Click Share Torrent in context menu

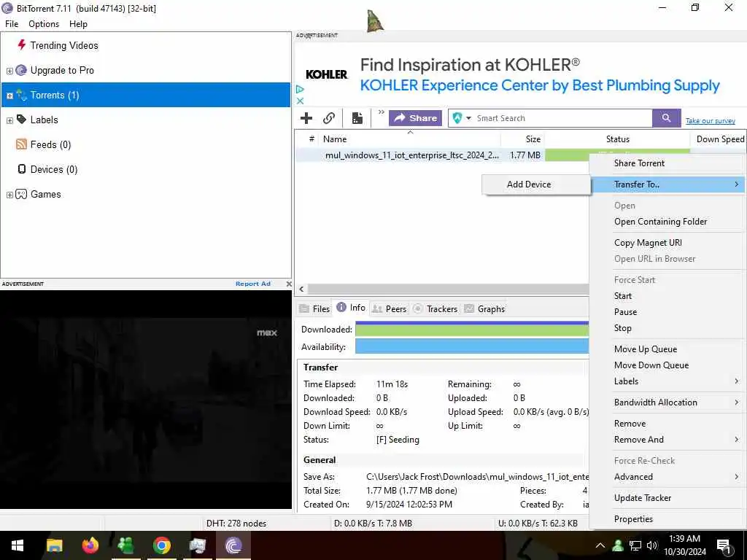(x=667, y=163)
